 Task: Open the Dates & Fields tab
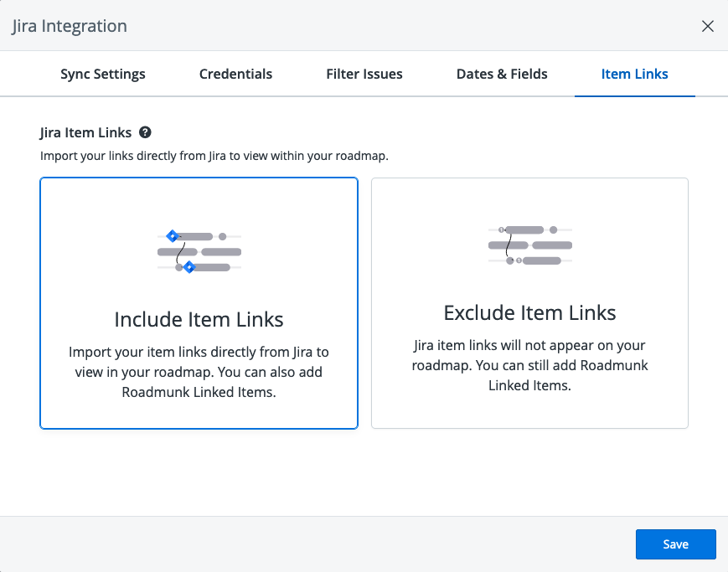click(502, 74)
